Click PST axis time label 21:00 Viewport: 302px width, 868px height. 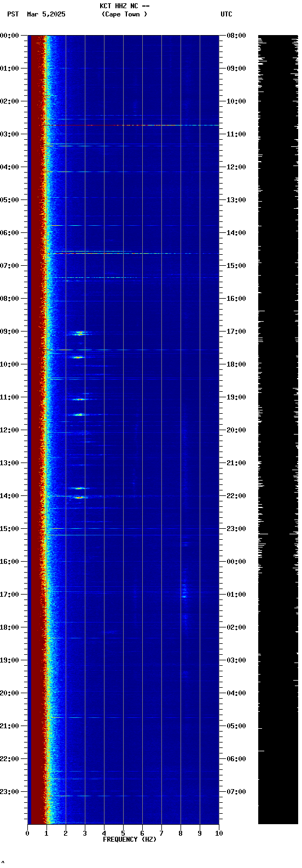point(10,726)
